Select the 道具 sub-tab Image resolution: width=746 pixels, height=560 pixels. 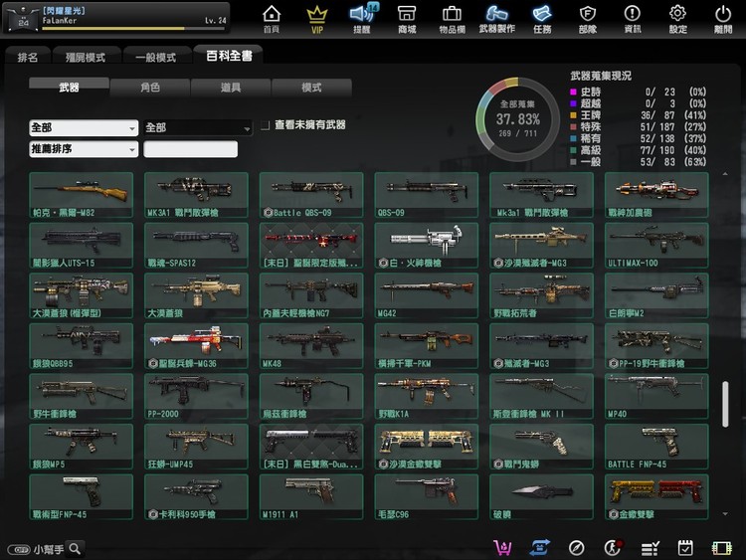231,88
